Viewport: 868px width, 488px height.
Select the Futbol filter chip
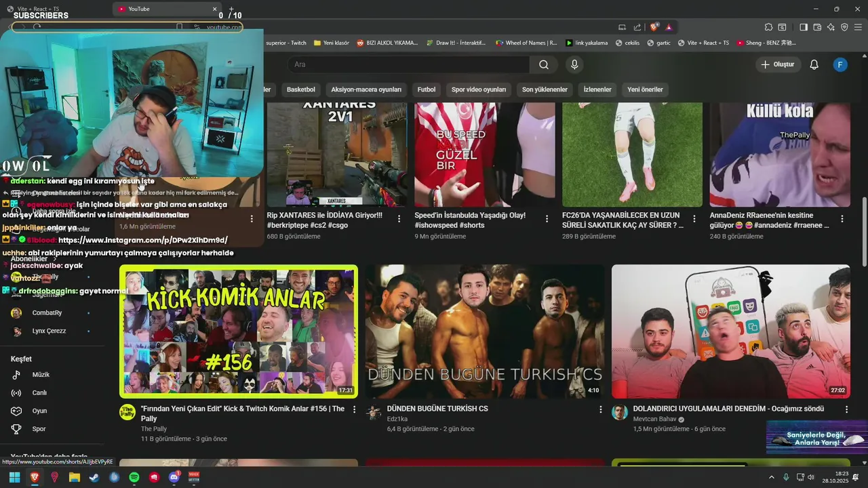[x=427, y=89]
